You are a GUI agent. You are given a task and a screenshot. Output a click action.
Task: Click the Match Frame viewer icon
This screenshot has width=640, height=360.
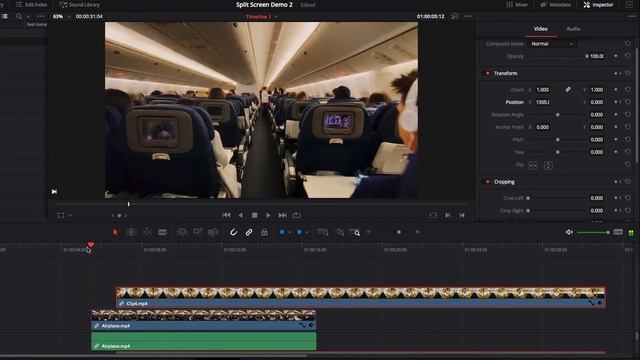coord(433,215)
